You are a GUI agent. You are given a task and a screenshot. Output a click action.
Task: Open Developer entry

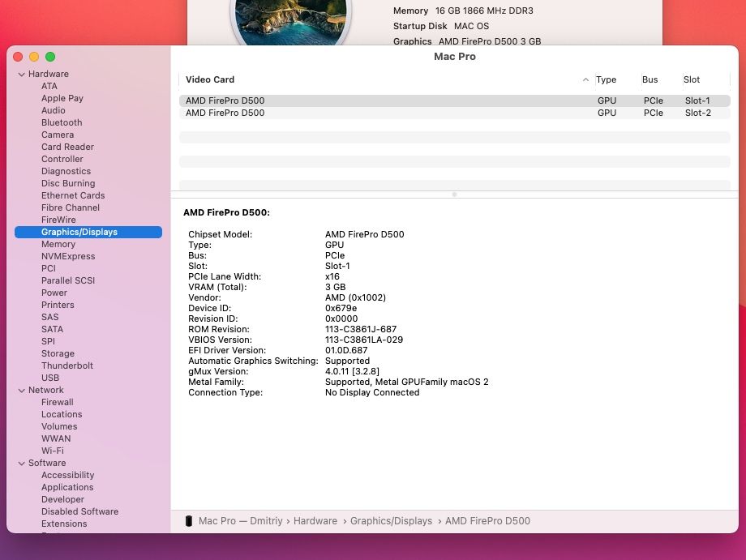62,500
